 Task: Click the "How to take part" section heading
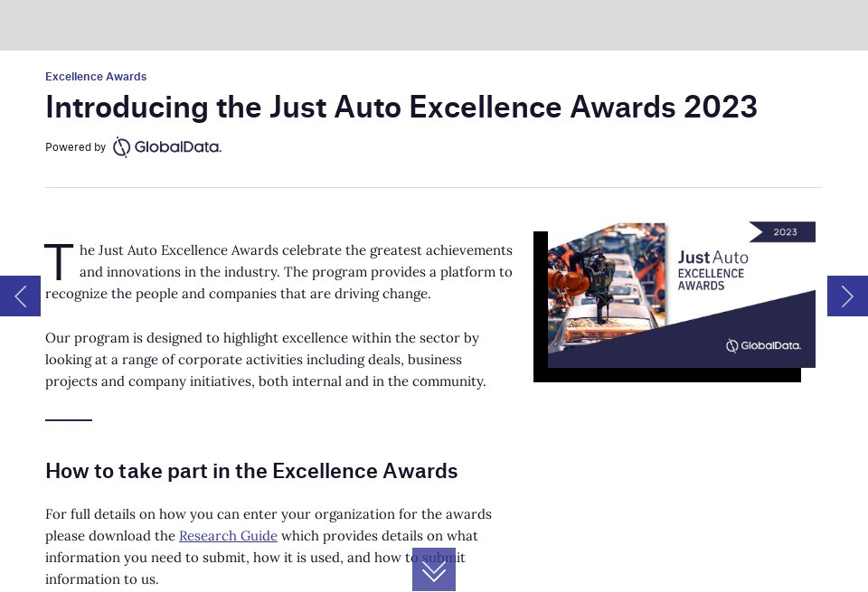[x=251, y=471]
